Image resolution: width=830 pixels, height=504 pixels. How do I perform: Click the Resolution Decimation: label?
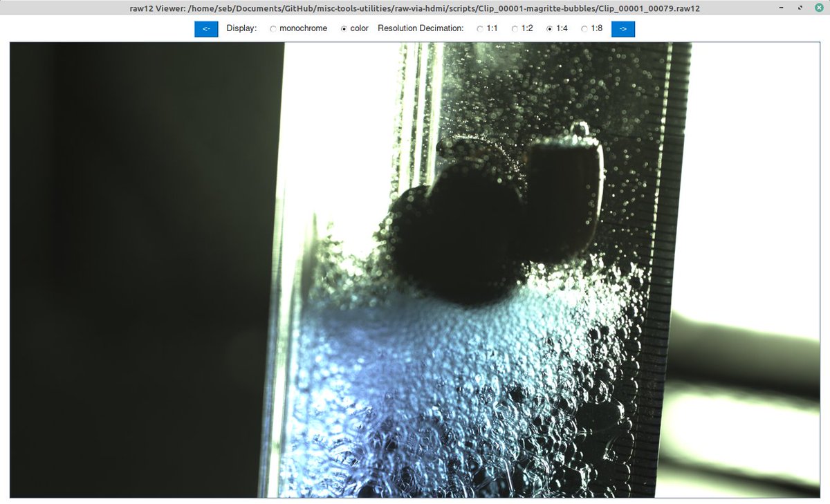click(422, 28)
